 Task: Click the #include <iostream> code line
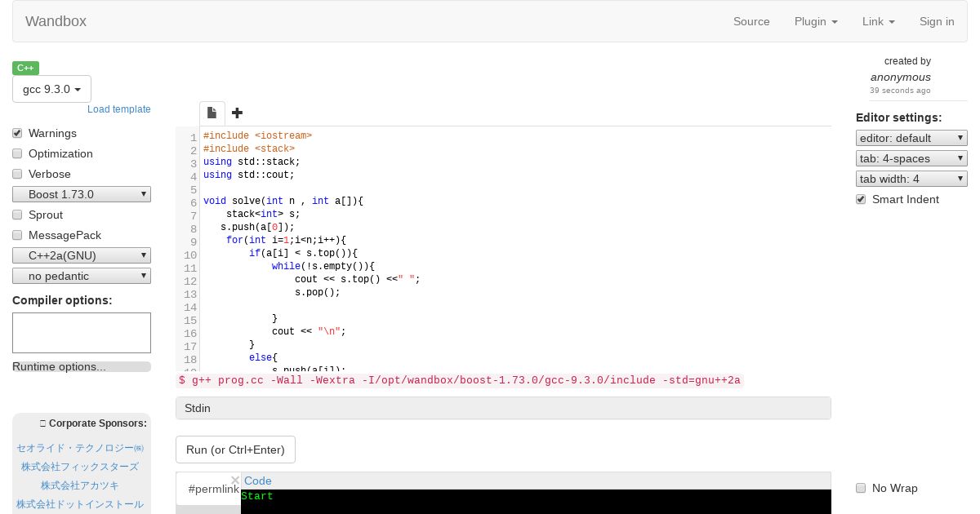pyautogui.click(x=257, y=135)
